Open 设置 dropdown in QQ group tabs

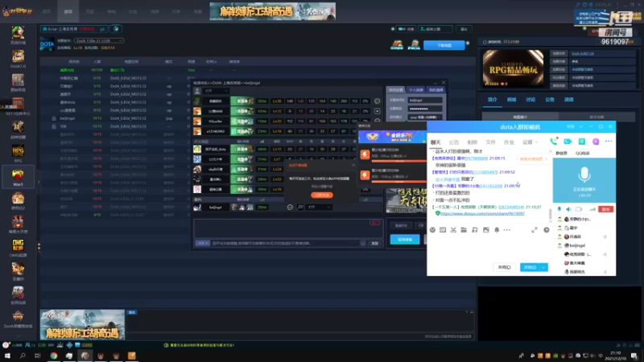[x=530, y=142]
